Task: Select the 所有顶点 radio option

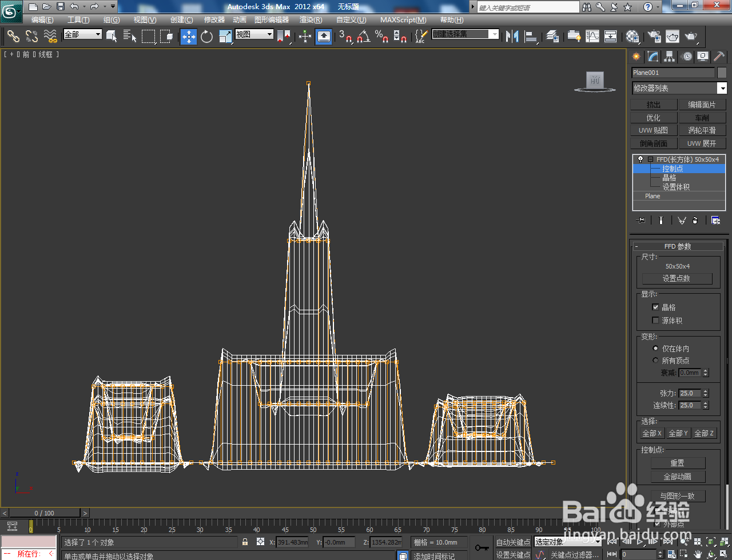Action: (x=655, y=361)
